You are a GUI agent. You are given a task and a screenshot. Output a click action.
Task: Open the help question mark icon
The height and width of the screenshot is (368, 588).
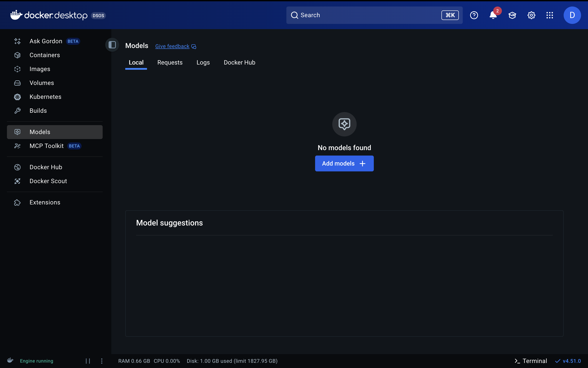click(x=474, y=15)
